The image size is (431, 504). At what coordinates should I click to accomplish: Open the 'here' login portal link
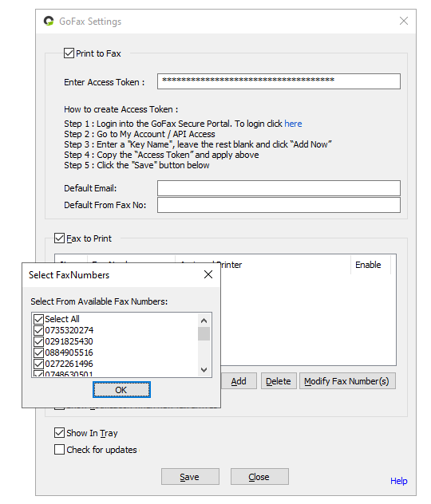293,124
